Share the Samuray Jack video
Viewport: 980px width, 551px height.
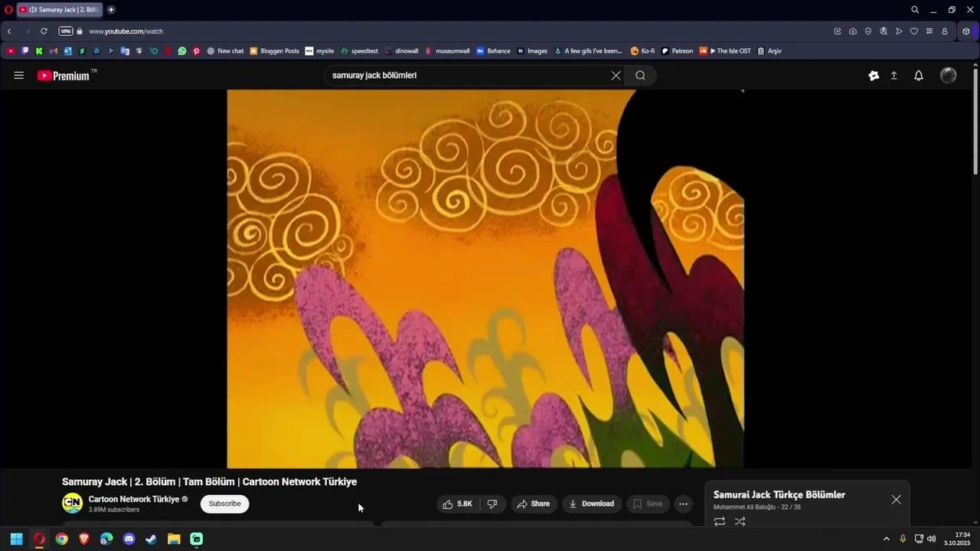[x=533, y=504]
